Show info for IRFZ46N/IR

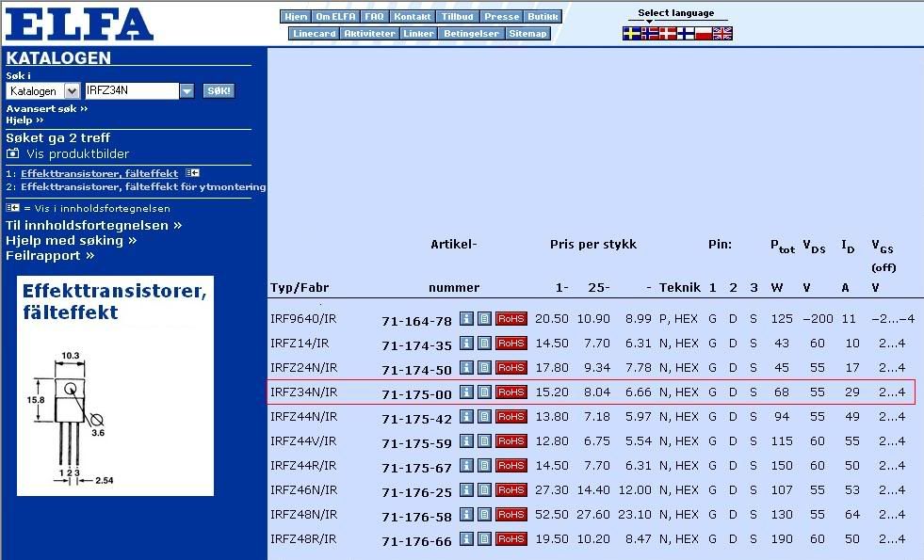(x=466, y=489)
